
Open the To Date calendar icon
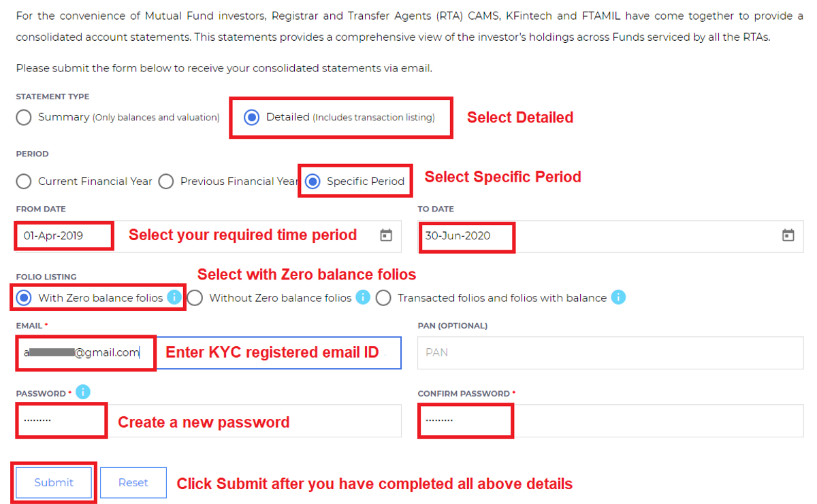pos(788,235)
